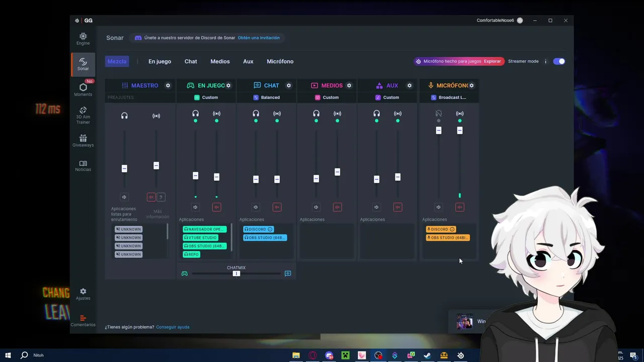The width and height of the screenshot is (644, 362).
Task: Open the Medios Custom preset dropdown
Action: coord(327,98)
